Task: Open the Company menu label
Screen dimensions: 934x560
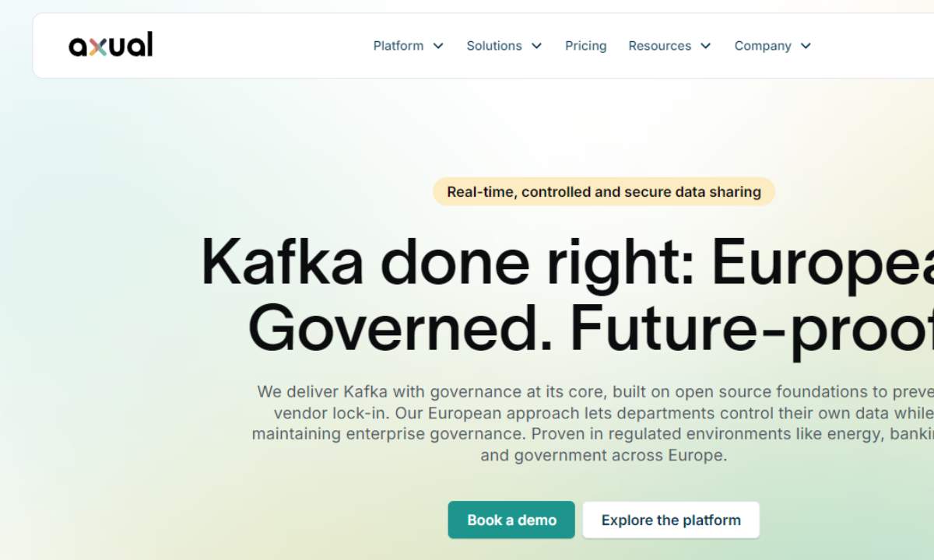Action: click(x=763, y=46)
